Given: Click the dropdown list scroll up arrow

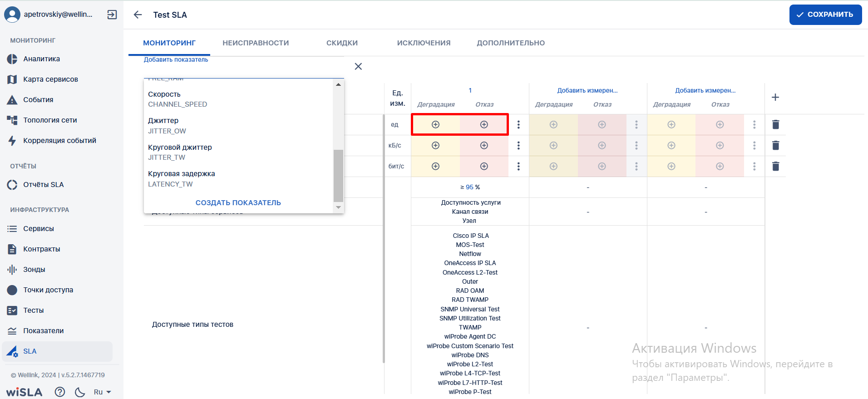Looking at the screenshot, I should click(338, 84).
